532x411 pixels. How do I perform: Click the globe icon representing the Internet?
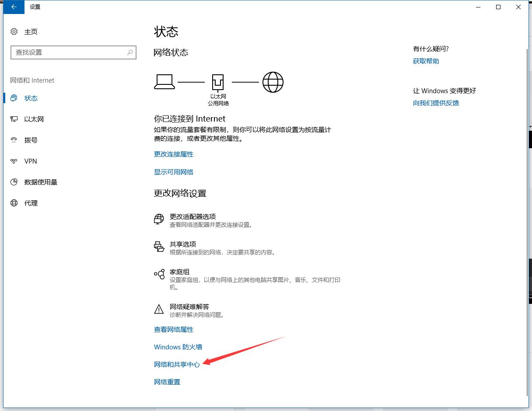(x=273, y=82)
